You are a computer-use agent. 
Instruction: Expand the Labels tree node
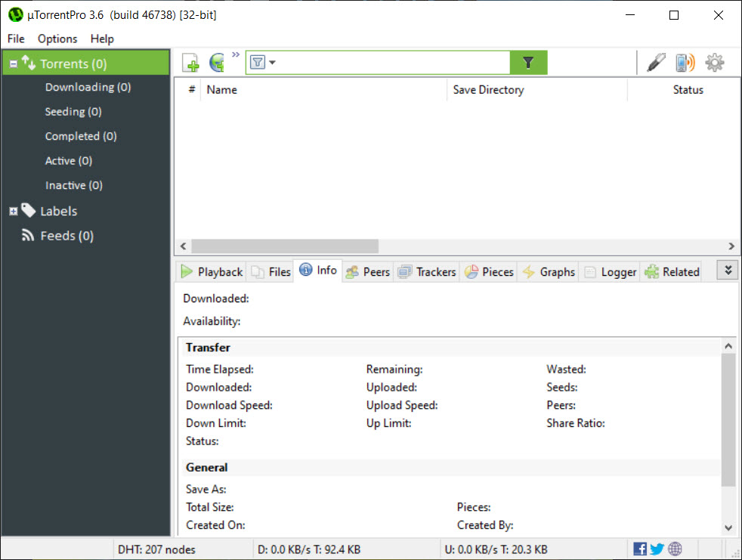tap(13, 212)
